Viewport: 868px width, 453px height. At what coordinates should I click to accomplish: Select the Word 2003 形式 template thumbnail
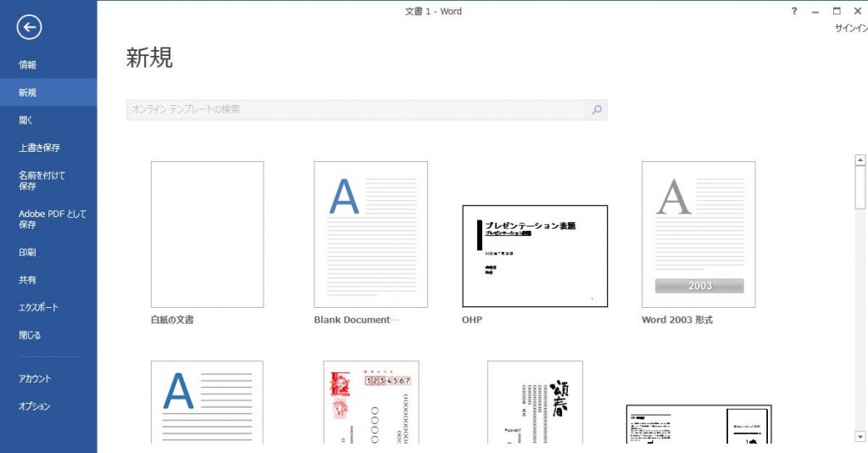coord(698,234)
